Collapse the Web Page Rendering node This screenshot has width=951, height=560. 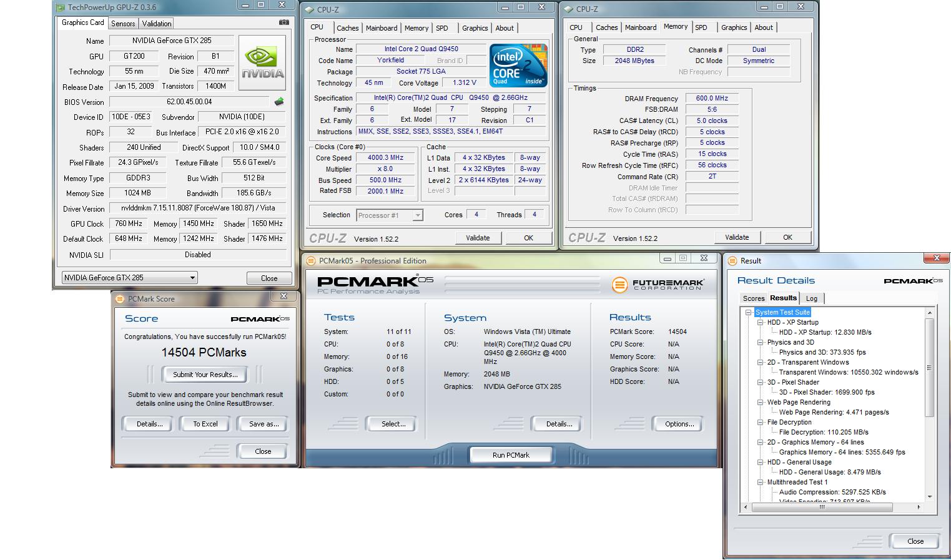[761, 402]
